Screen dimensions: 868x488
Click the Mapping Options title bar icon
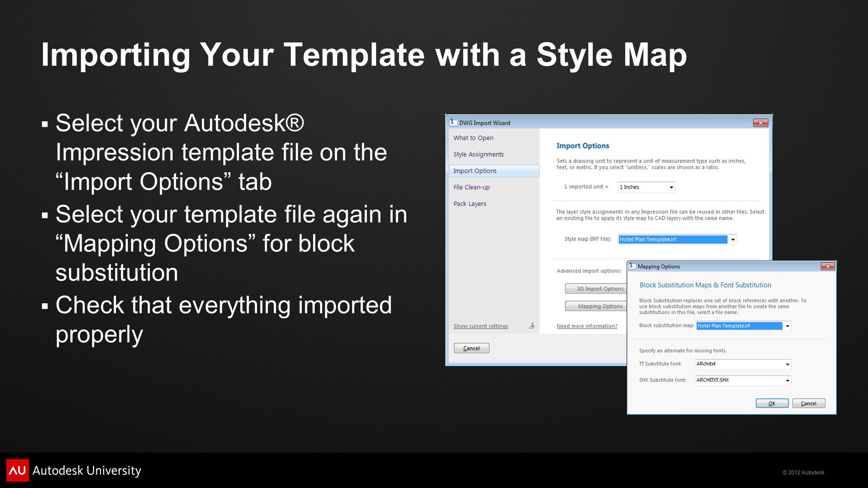click(x=632, y=266)
